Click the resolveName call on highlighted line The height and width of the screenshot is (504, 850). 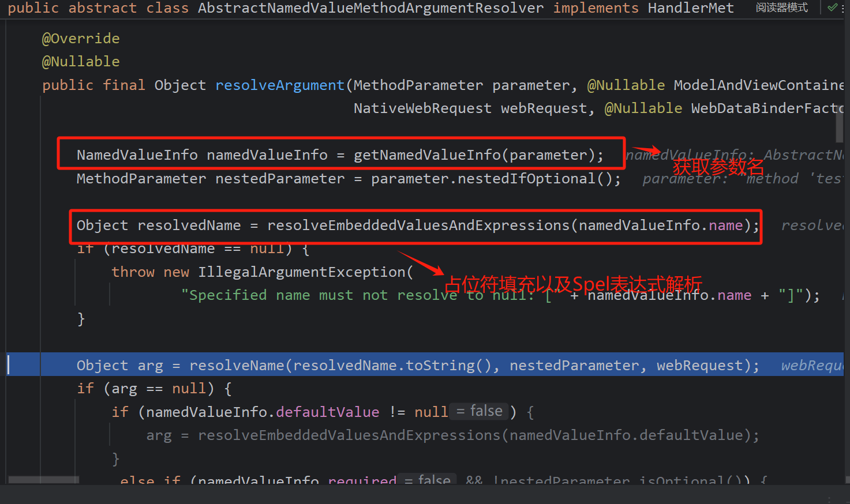[237, 366]
